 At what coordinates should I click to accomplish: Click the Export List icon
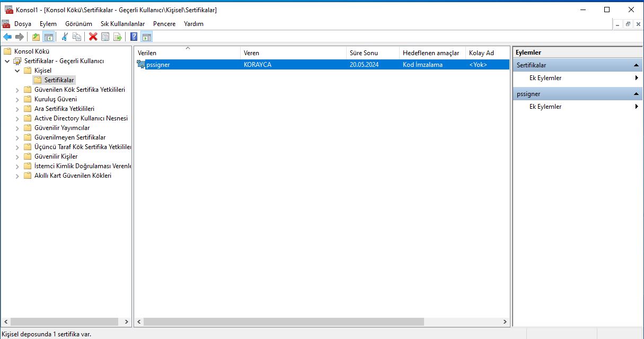tap(118, 36)
